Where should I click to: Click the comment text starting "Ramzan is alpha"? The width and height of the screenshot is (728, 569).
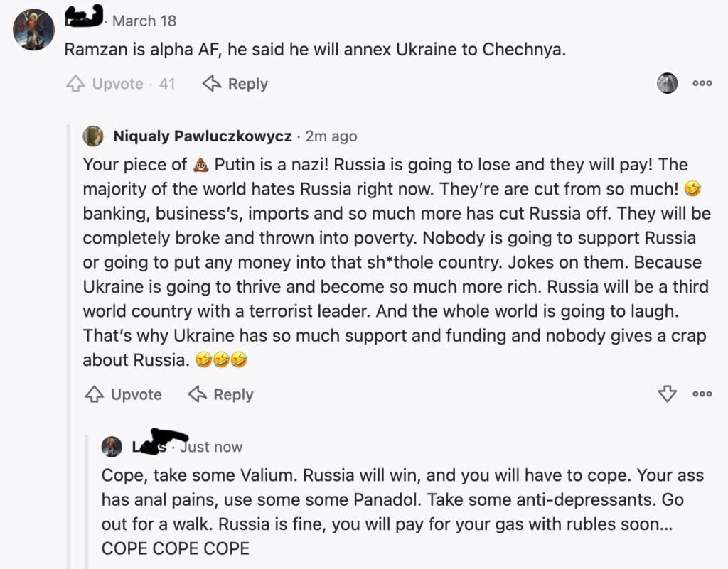coord(315,50)
